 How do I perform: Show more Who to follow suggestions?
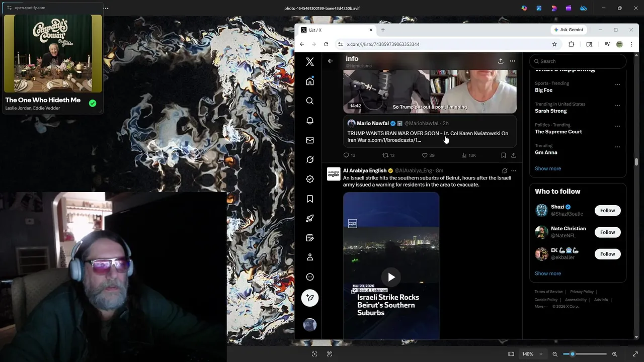click(548, 274)
